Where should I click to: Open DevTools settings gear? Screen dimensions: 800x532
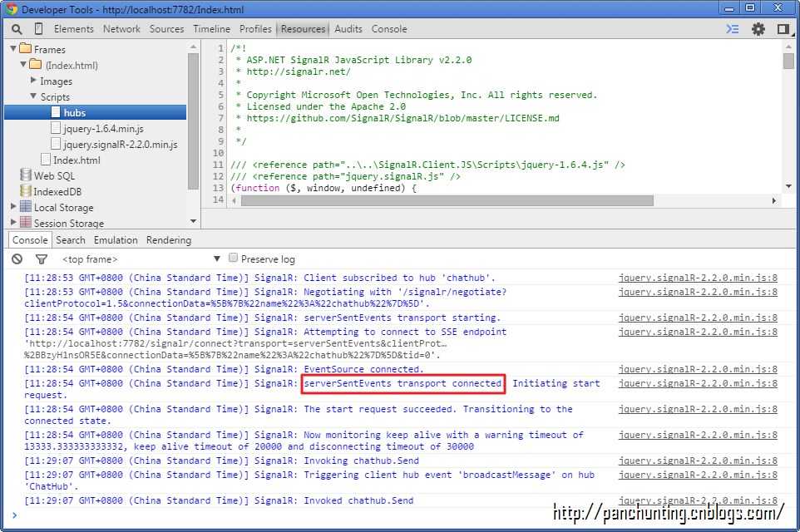[758, 29]
